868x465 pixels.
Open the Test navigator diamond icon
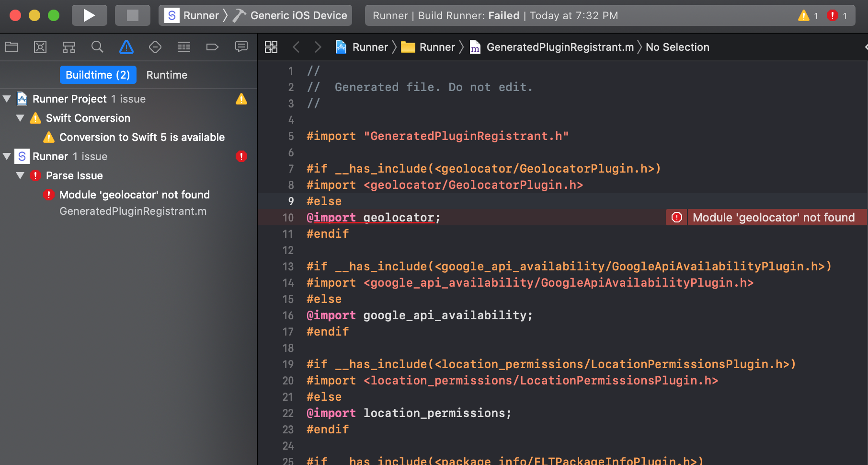coord(155,46)
